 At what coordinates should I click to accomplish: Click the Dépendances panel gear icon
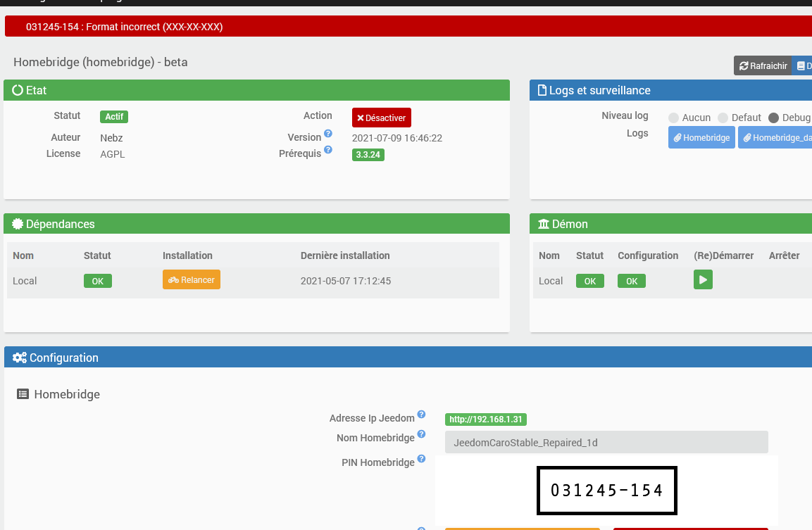(18, 224)
